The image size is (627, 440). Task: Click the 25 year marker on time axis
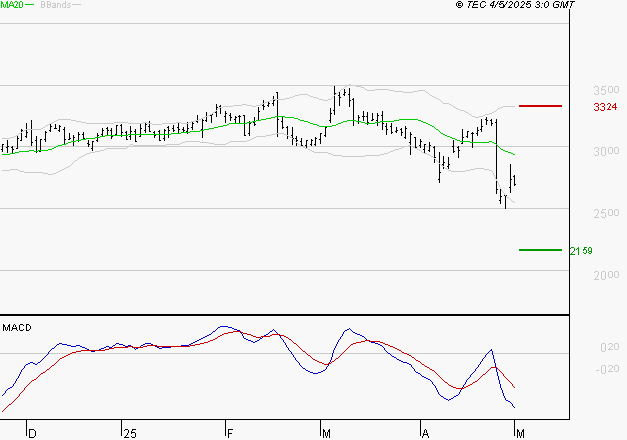click(x=130, y=434)
